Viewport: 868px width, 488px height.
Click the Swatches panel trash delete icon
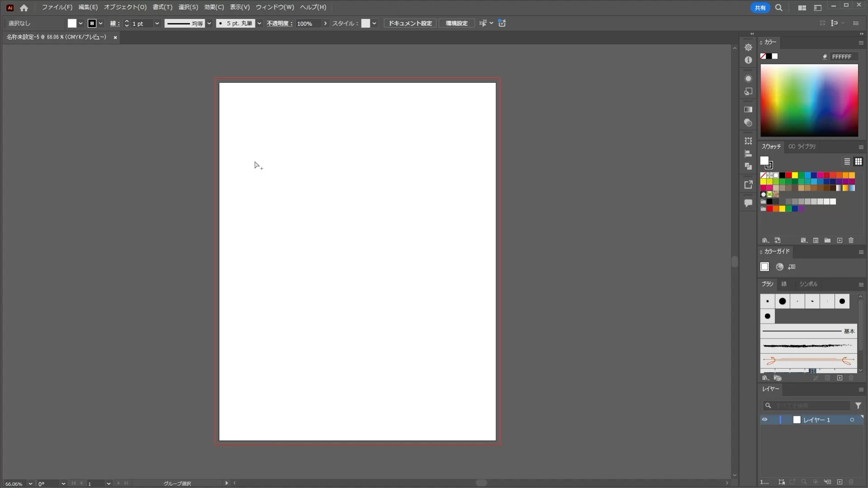coord(851,240)
